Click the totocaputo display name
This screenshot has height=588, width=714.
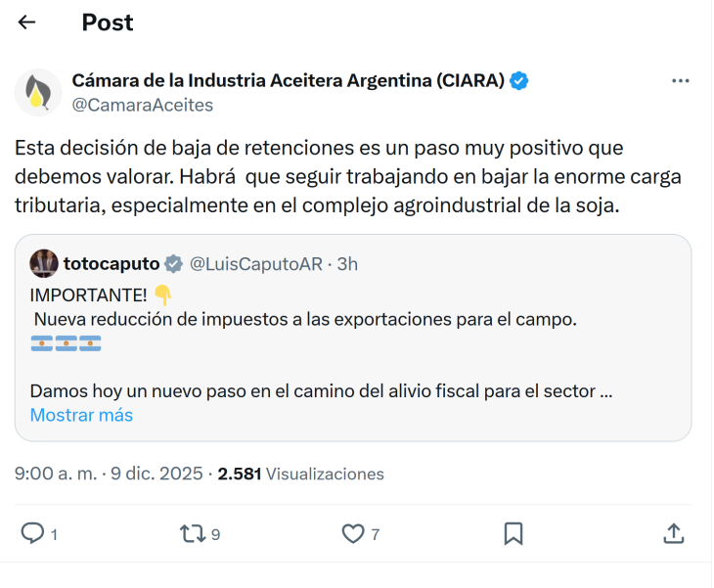[x=110, y=263]
